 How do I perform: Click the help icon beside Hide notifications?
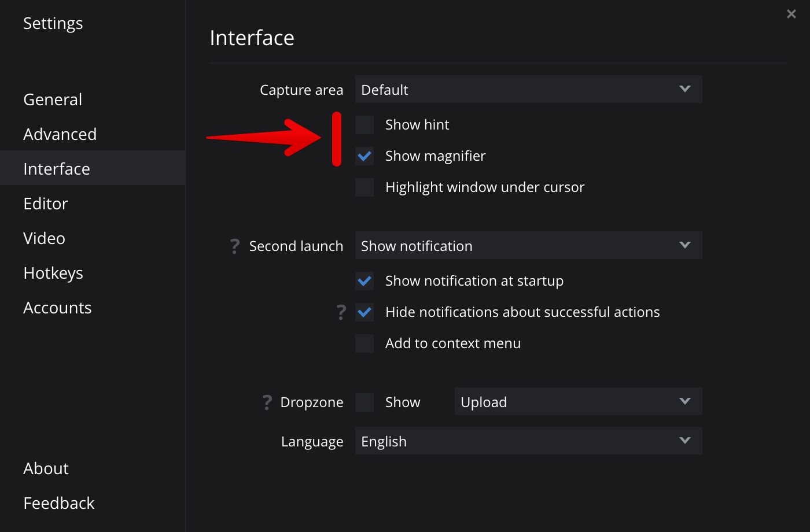[x=341, y=312]
